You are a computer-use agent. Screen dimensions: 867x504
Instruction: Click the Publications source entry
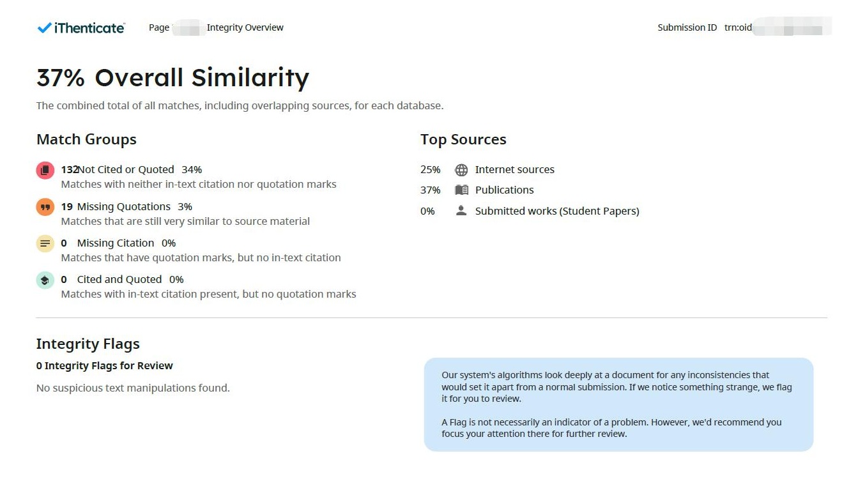[x=504, y=190]
